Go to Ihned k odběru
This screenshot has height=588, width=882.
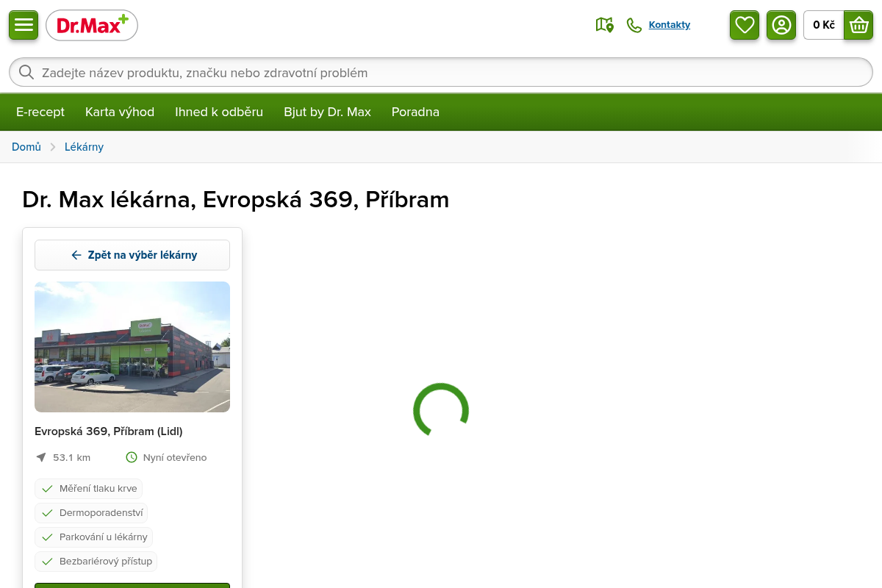point(219,112)
